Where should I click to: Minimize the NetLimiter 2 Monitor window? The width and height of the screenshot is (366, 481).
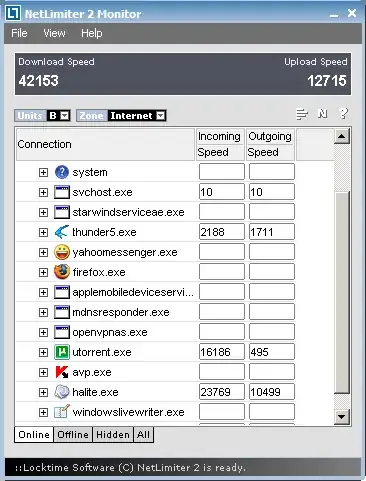(334, 15)
